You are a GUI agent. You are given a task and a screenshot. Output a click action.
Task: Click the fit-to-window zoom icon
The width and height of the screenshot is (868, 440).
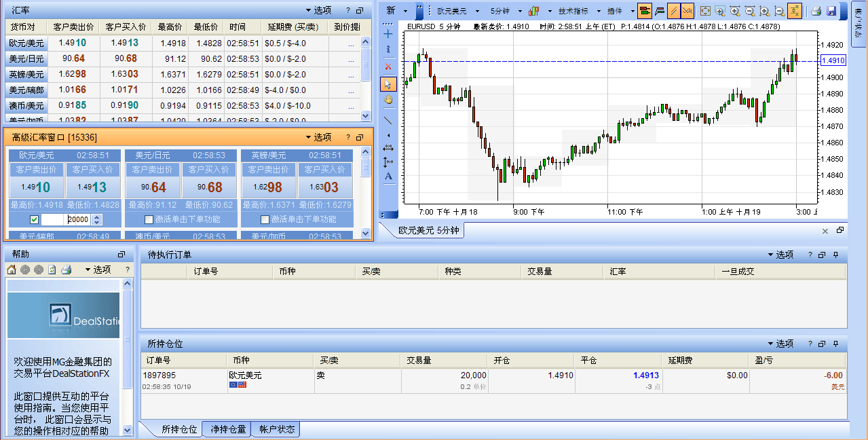point(705,11)
